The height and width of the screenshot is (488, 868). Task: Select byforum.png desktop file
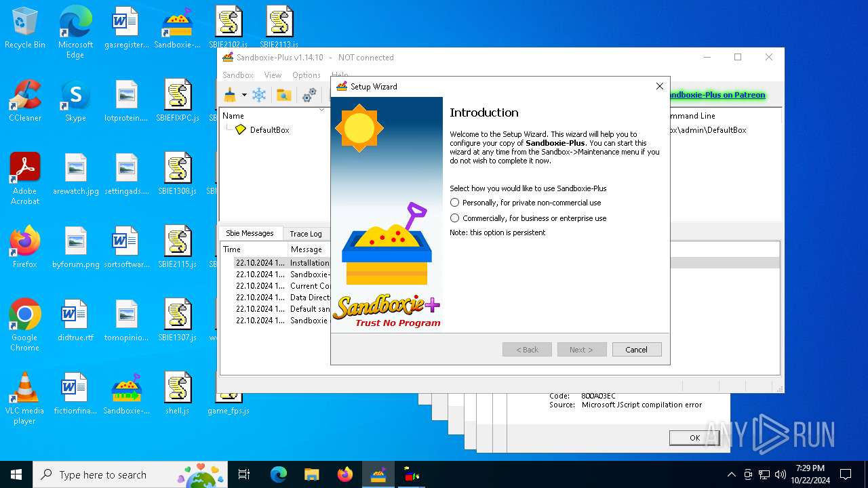click(x=75, y=247)
